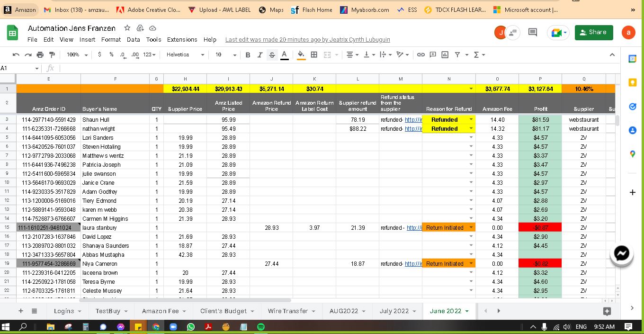Screen dimensions: 644x334
Task: Open the Borders tool
Action: [313, 55]
